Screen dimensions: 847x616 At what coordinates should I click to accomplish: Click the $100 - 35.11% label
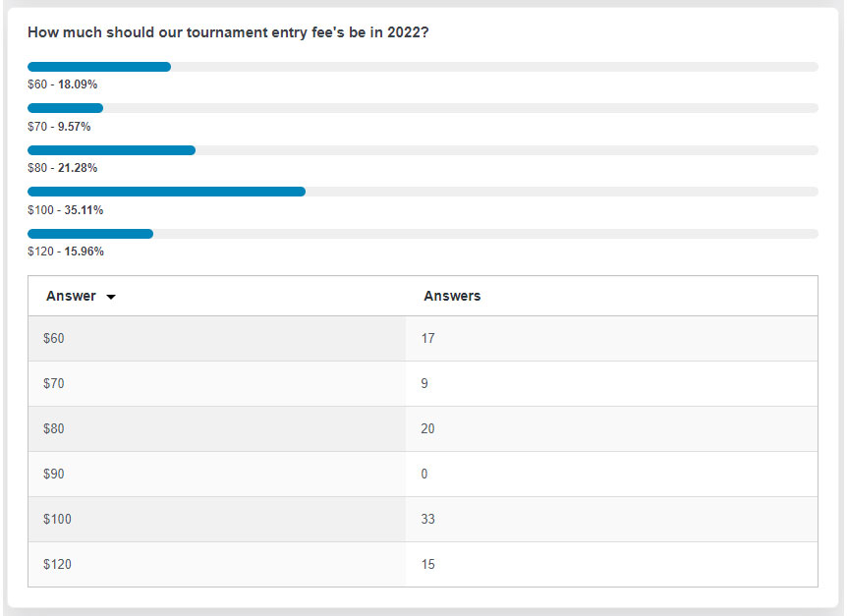coord(66,210)
